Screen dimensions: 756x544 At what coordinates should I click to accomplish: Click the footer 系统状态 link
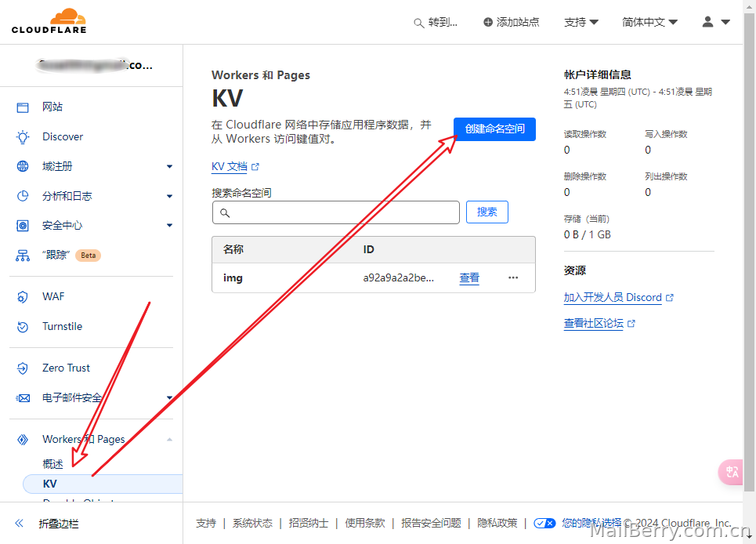(x=252, y=524)
